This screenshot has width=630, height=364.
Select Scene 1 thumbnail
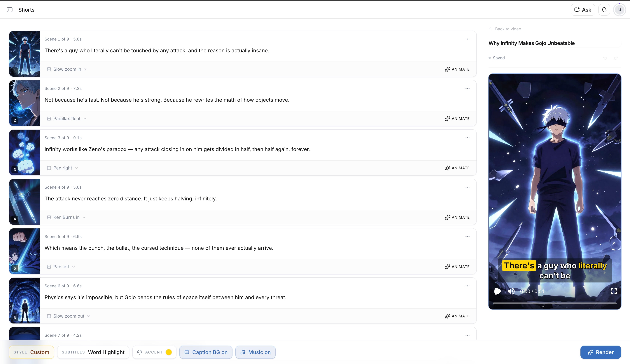coord(24,54)
